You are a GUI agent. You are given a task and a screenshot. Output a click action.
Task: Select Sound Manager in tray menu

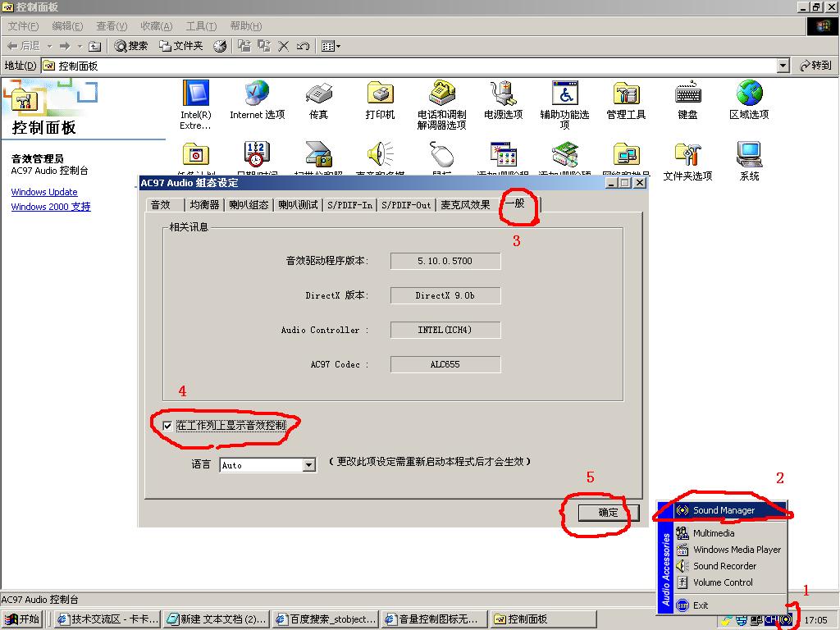[730, 510]
